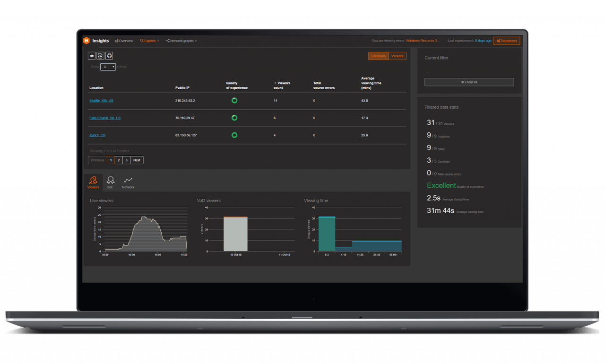Open the Overview page
The height and width of the screenshot is (364, 605).
pyautogui.click(x=124, y=41)
